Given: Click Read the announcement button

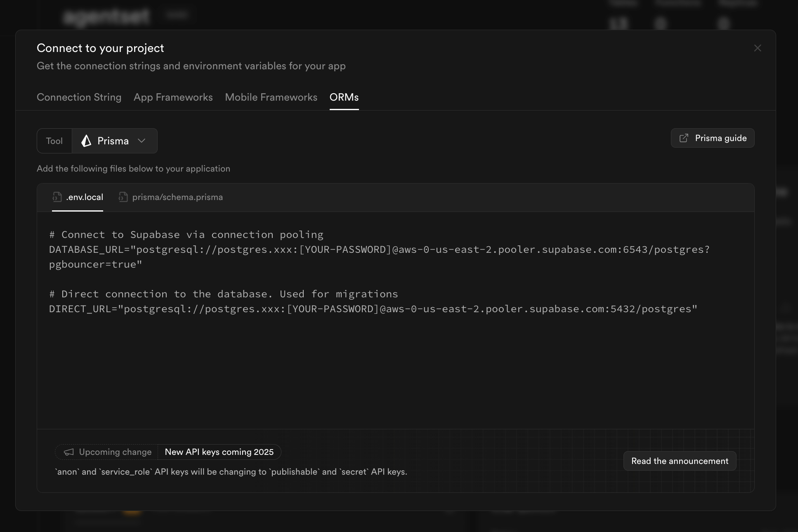Looking at the screenshot, I should [680, 461].
